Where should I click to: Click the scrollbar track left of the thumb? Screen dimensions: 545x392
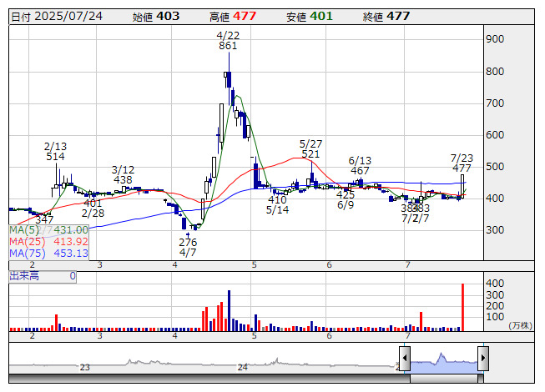pyautogui.click(x=209, y=379)
